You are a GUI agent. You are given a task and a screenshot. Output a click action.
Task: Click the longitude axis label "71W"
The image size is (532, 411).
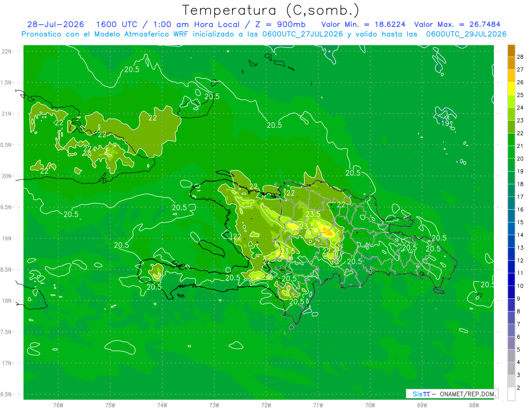tap(318, 405)
